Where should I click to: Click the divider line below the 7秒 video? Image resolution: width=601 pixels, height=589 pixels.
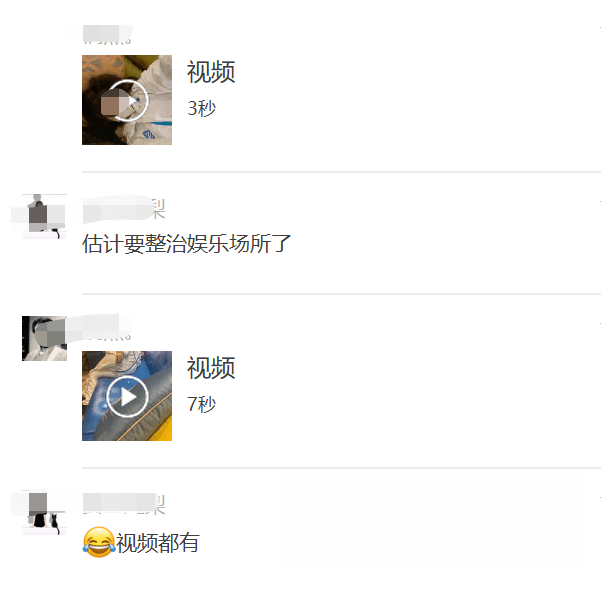(x=342, y=468)
